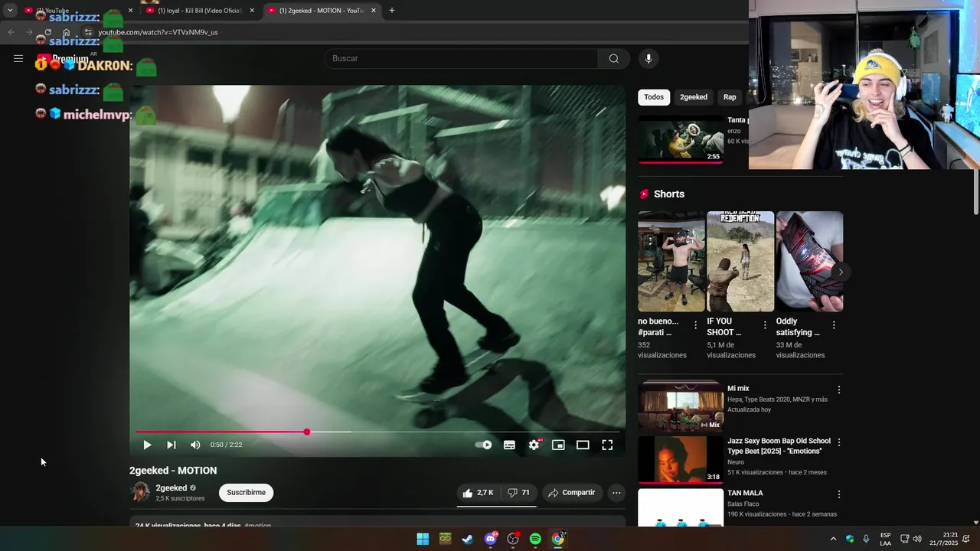This screenshot has height=551, width=980.
Task: Open the 'no bueno... #parati' short
Action: 671,262
